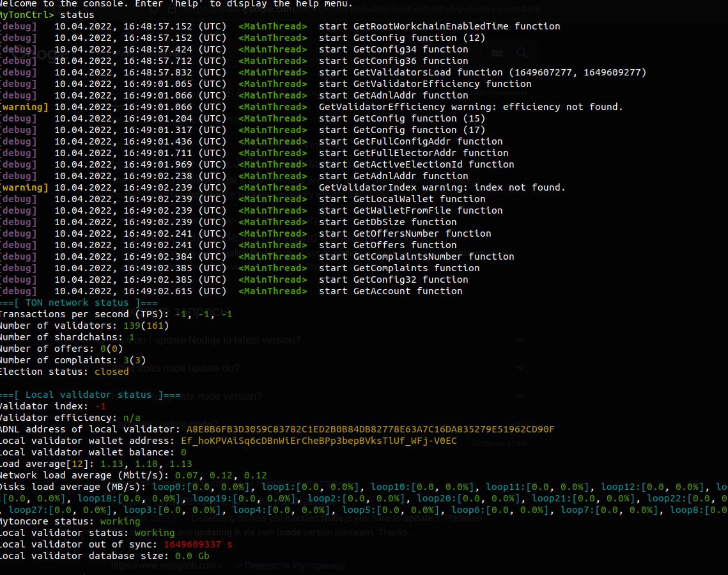Select the timestamp 16:48:57.712
This screenshot has height=575, width=728.
click(x=157, y=61)
